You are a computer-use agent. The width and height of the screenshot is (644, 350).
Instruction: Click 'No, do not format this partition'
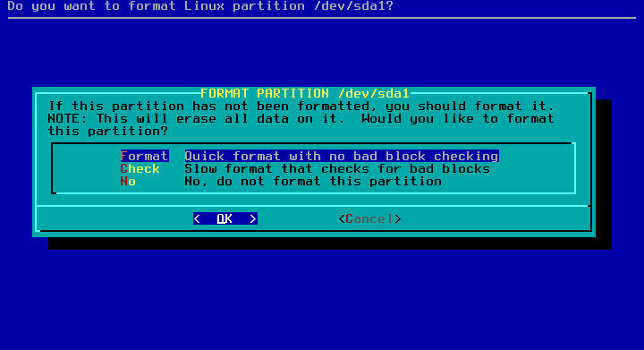click(313, 181)
